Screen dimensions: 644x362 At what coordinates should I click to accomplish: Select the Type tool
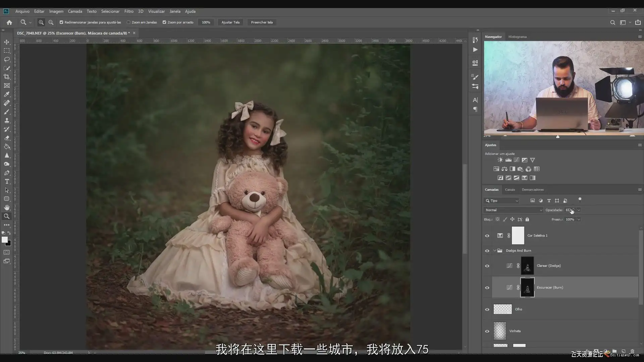(x=7, y=181)
